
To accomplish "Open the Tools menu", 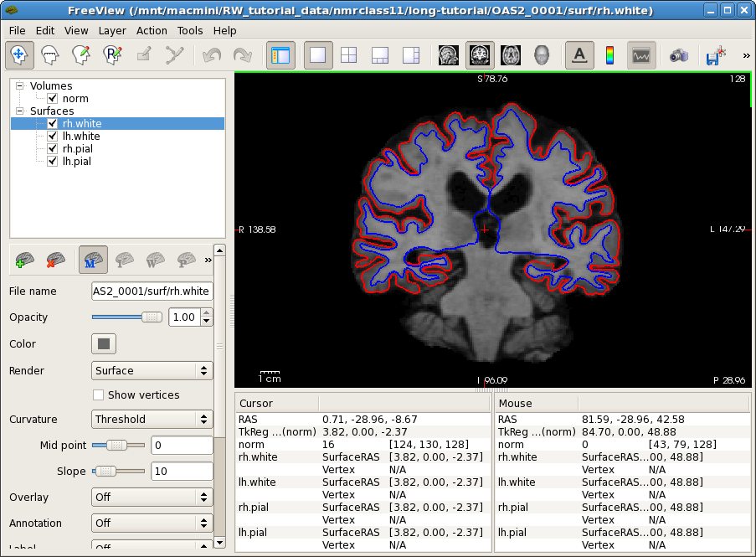I will click(x=189, y=30).
